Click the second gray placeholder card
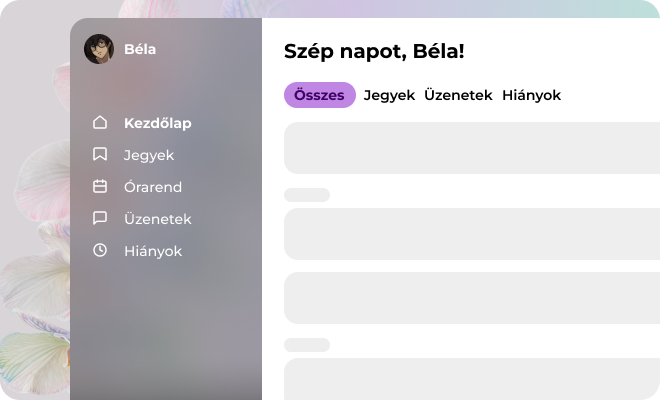The image size is (660, 400). (472, 234)
